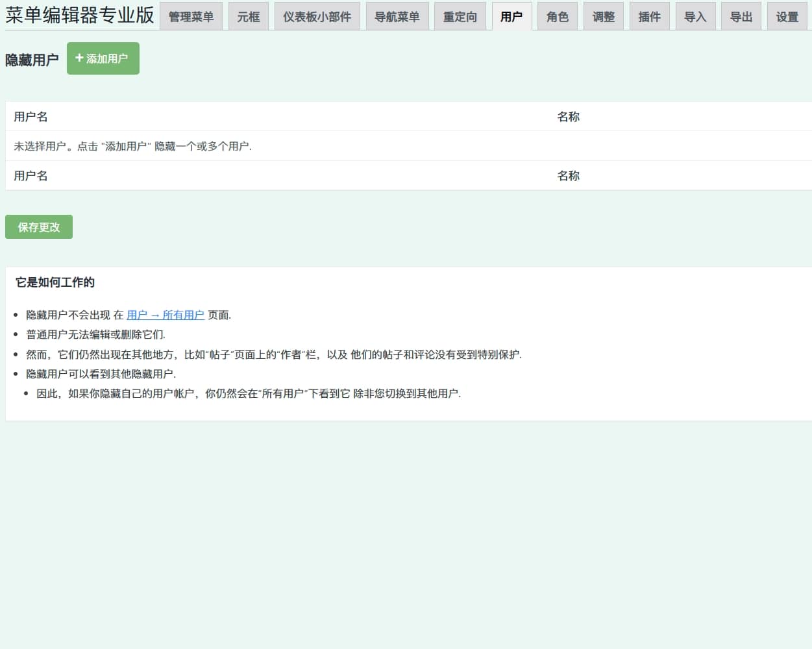Open the 重定向 tab
This screenshot has height=649, width=812.
[460, 17]
